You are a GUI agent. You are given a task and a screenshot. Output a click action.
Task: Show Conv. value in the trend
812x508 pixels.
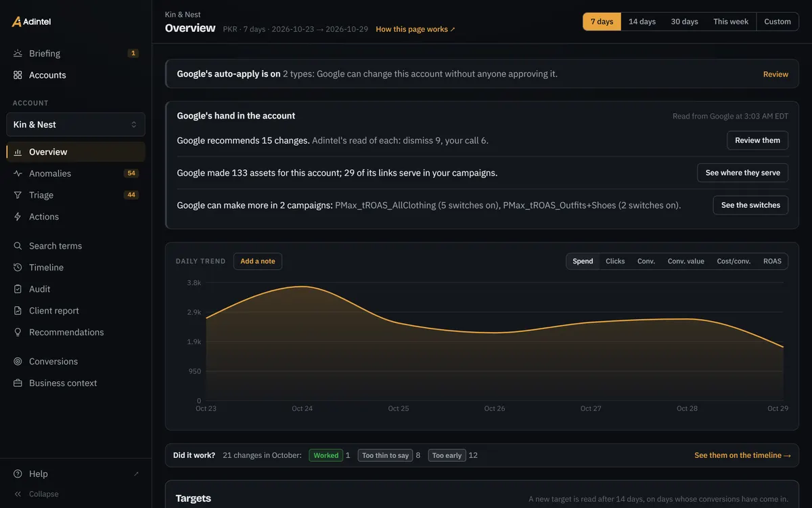[685, 261]
